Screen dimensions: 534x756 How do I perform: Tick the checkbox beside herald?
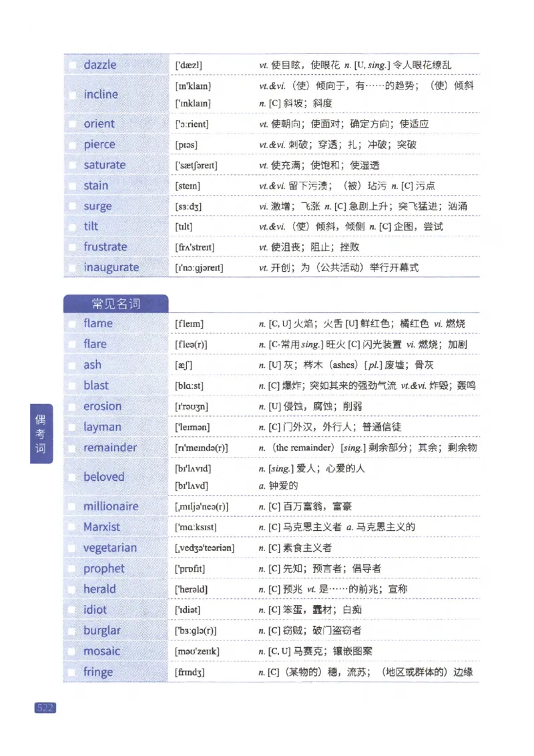72,589
